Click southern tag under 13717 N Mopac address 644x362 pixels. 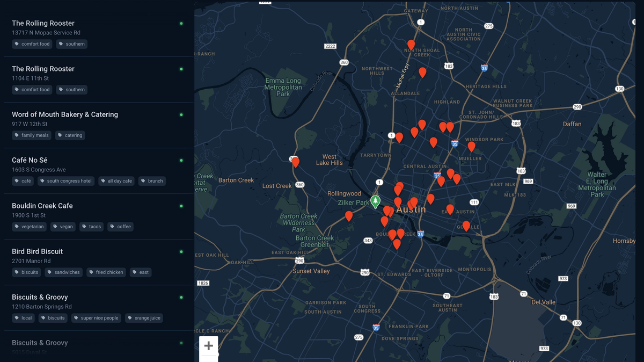[x=72, y=44]
